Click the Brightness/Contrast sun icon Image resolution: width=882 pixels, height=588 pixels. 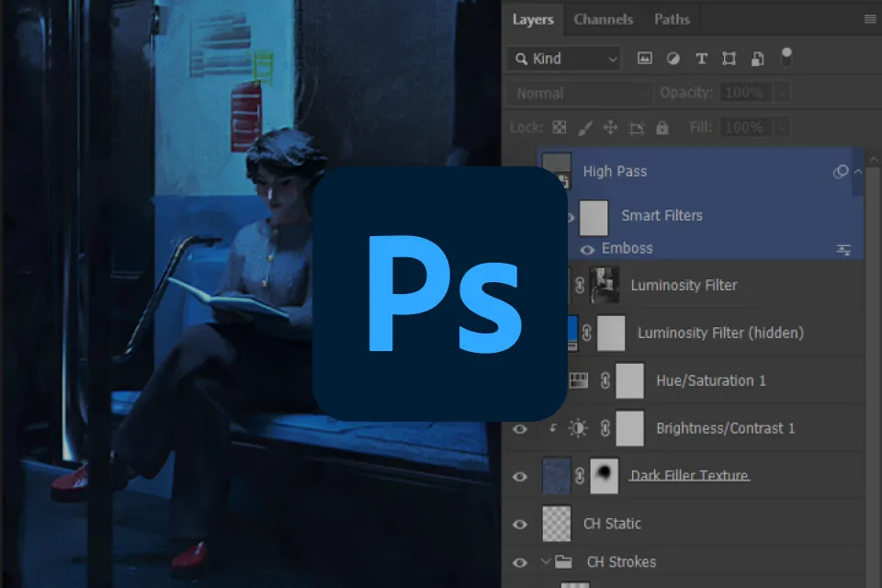578,428
